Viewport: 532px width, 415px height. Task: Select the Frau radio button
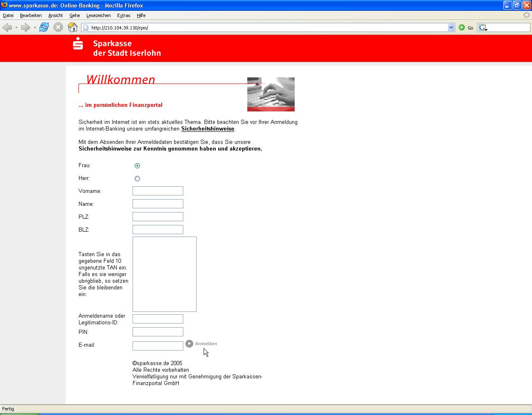[138, 166]
